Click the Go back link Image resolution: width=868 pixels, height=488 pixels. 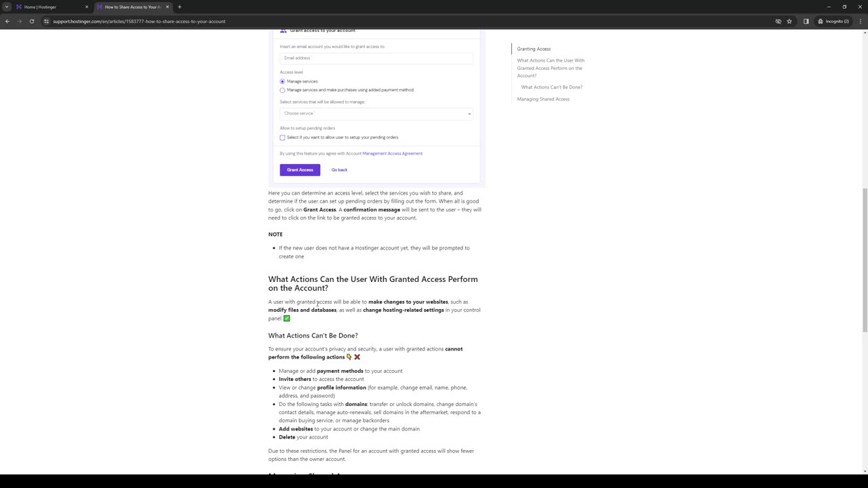[x=339, y=170]
